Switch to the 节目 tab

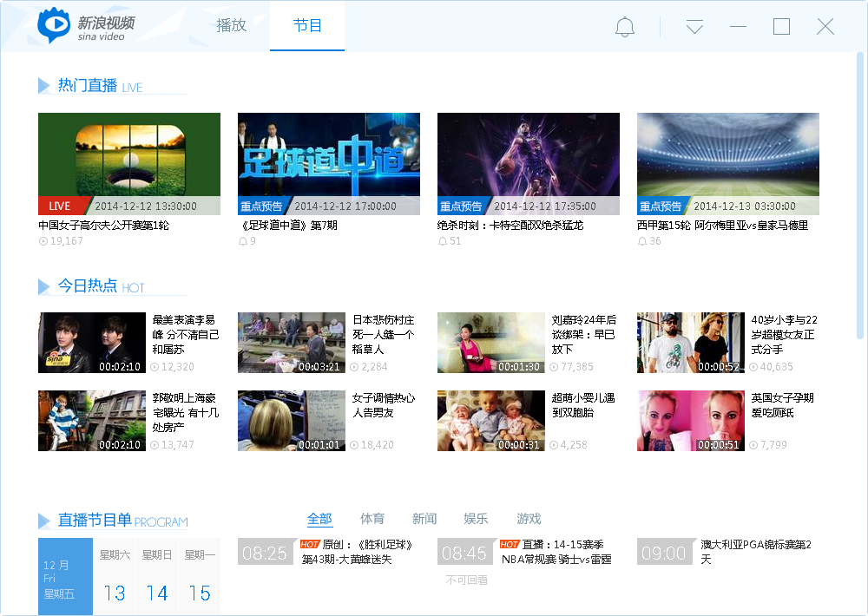coord(306,26)
